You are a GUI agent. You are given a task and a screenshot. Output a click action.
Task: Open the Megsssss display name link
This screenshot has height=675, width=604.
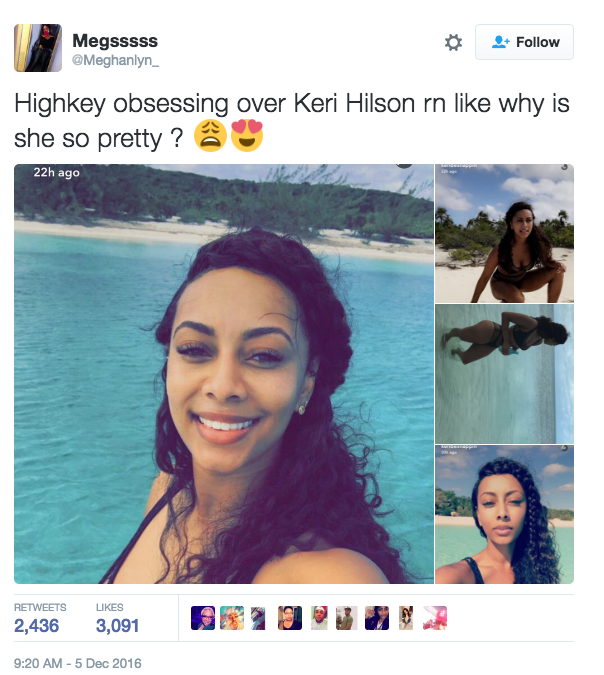[115, 41]
